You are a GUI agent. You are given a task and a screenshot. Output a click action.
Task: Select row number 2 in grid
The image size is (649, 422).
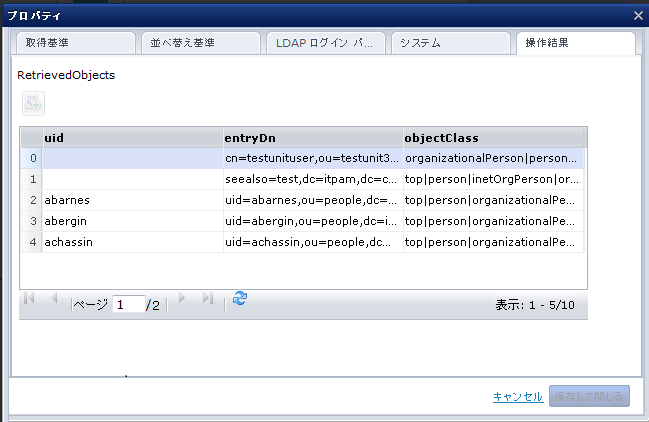[x=31, y=200]
